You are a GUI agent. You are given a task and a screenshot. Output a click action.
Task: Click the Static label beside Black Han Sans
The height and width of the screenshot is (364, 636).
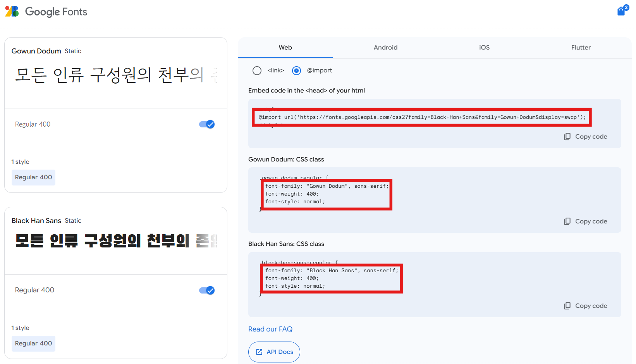pos(73,221)
